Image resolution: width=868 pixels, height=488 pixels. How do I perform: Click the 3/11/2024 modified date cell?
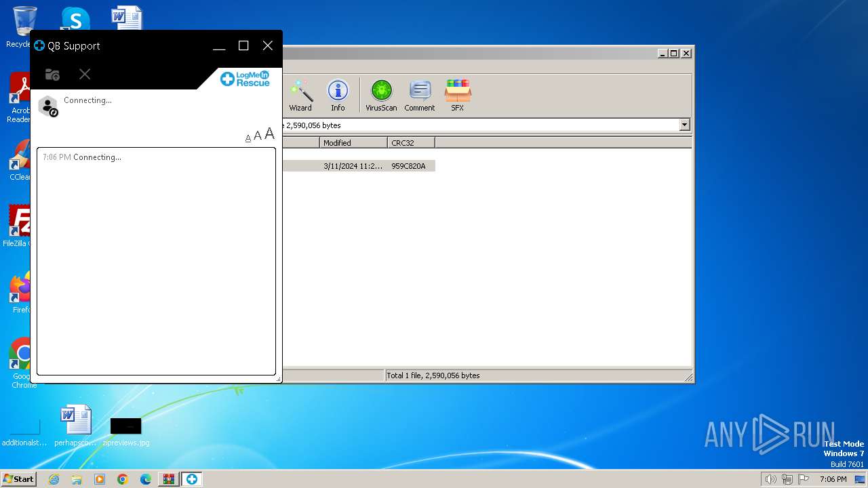353,166
